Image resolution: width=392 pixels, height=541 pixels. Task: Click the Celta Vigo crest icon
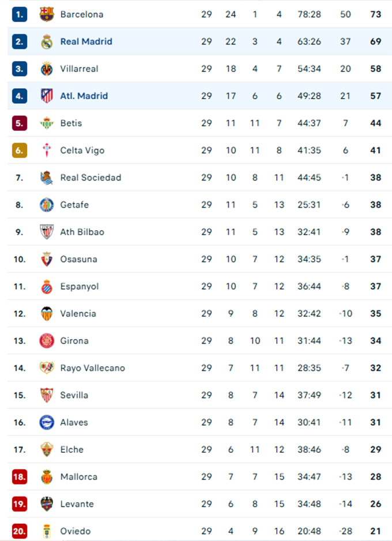[47, 150]
